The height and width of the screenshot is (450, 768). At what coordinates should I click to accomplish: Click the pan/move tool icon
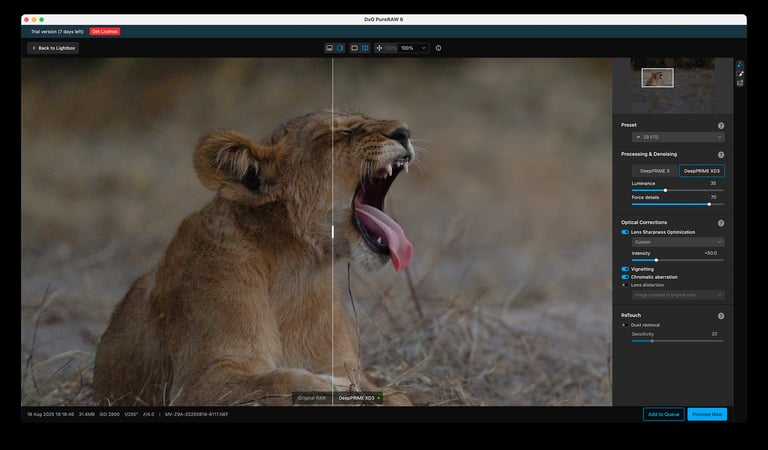[x=380, y=48]
